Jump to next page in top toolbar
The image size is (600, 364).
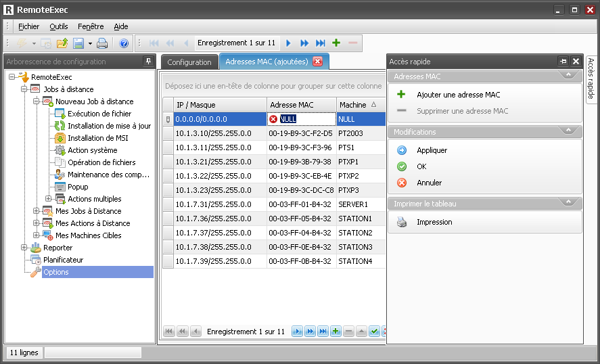click(304, 43)
